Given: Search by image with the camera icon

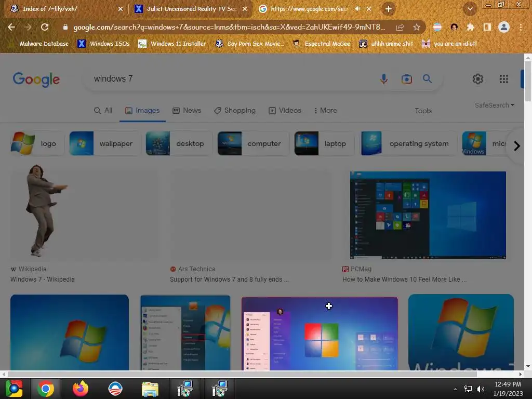Looking at the screenshot, I should pos(406,79).
